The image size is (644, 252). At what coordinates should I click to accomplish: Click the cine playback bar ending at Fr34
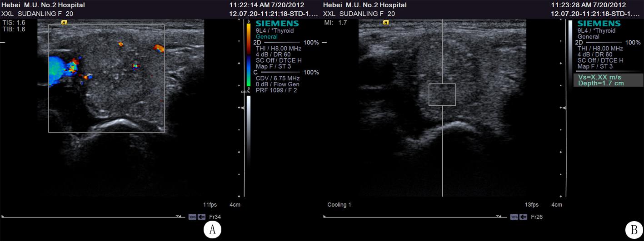92,217
